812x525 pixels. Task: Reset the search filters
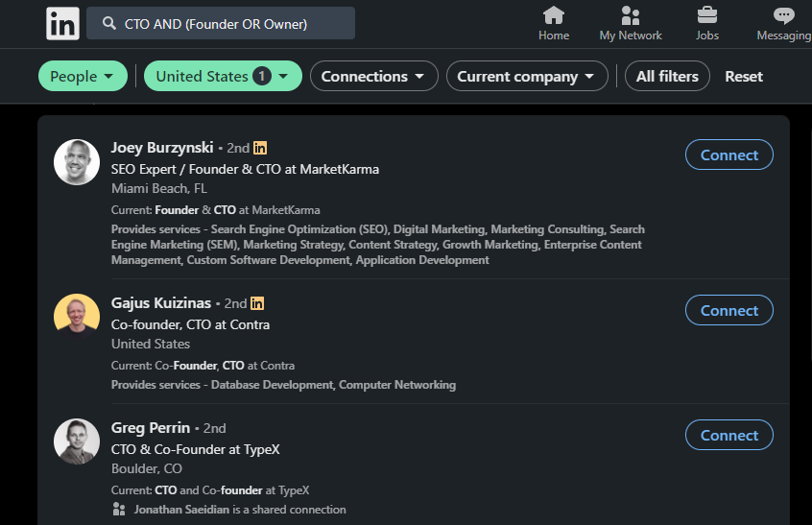click(x=744, y=77)
